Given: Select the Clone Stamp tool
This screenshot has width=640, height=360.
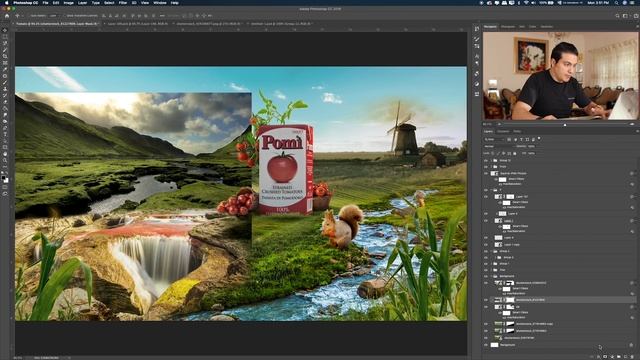Looking at the screenshot, I should tap(5, 89).
